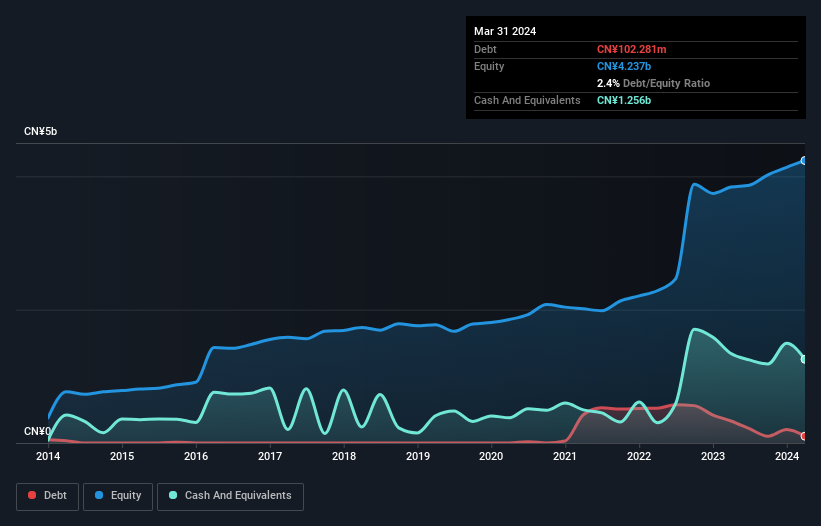Click the Equity label in tooltip

(x=489, y=66)
